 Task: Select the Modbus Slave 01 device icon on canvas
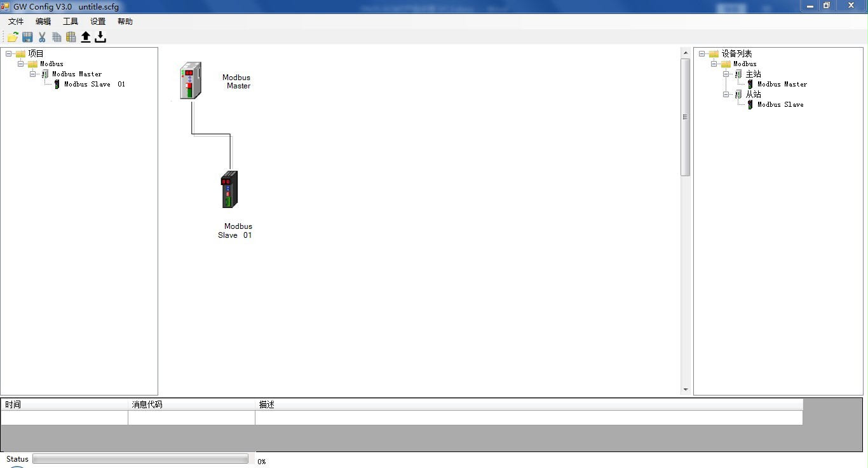pos(229,189)
